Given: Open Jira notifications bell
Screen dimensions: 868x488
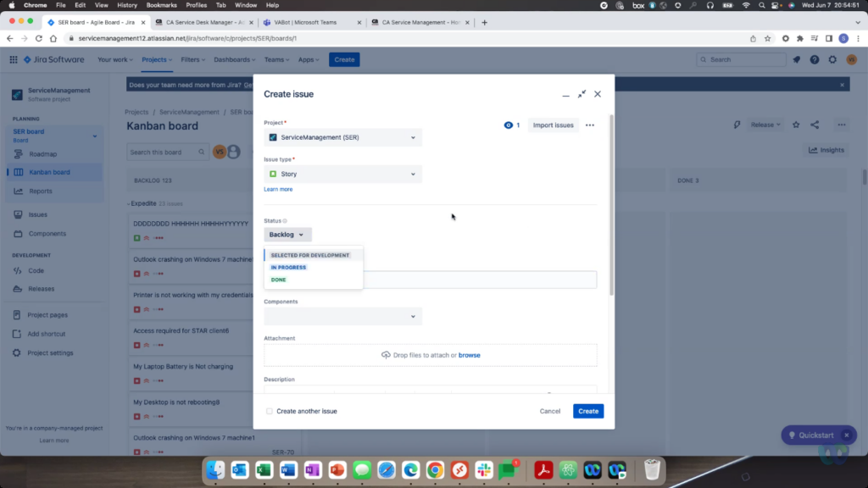Looking at the screenshot, I should click(797, 60).
